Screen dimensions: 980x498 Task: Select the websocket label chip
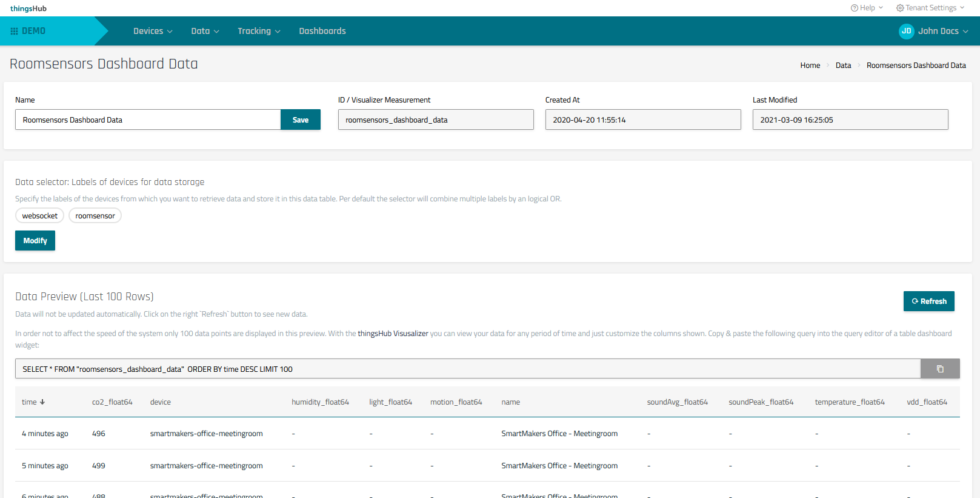tap(40, 216)
